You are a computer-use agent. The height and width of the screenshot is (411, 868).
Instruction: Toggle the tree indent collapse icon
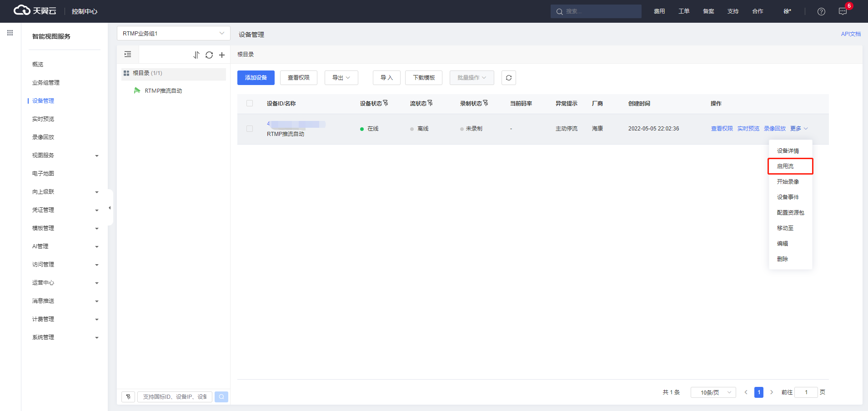pyautogui.click(x=128, y=55)
